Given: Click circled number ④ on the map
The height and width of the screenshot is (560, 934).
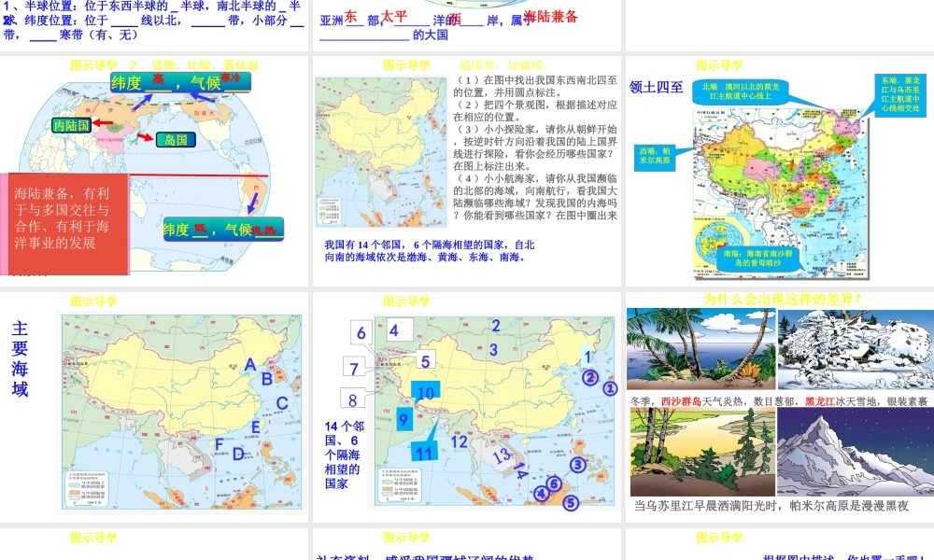Looking at the screenshot, I should coord(541,494).
